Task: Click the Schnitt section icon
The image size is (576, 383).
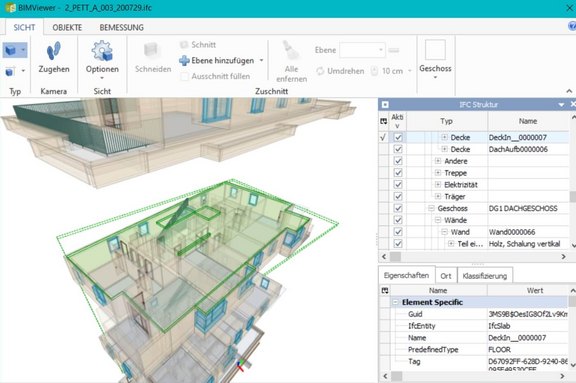Action: point(184,45)
